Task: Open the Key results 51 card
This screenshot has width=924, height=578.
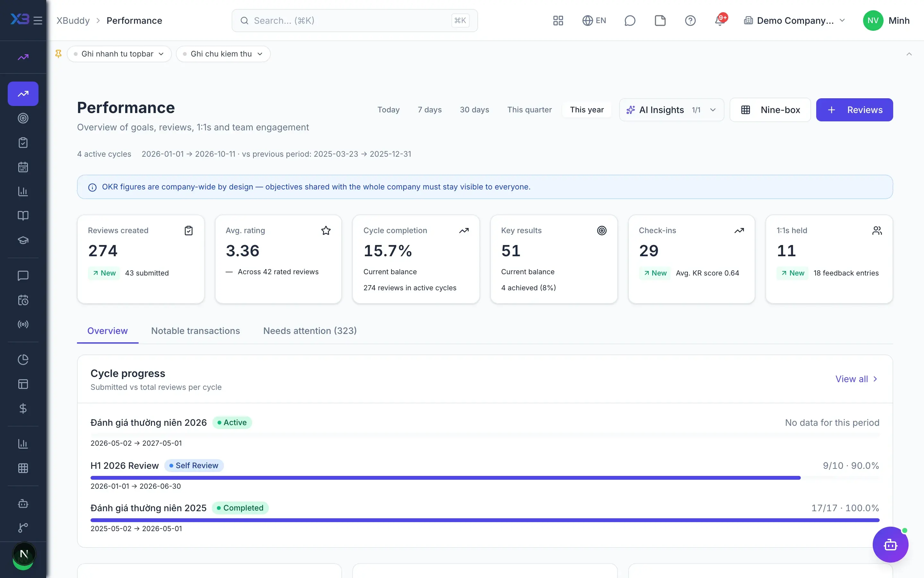Action: pos(554,259)
